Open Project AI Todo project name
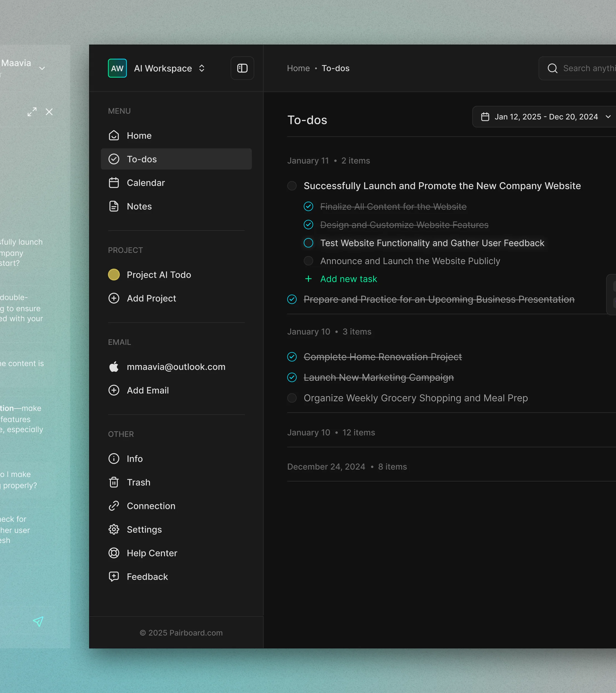 click(159, 275)
